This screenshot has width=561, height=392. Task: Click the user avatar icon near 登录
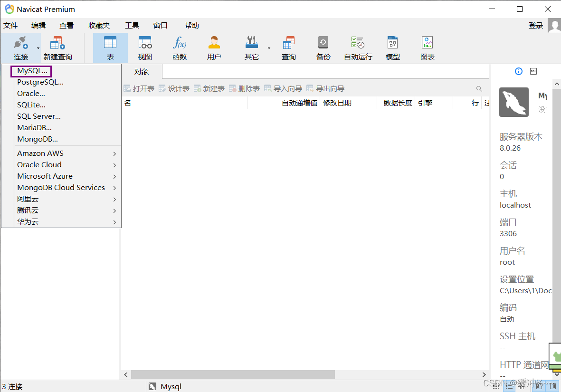(554, 26)
